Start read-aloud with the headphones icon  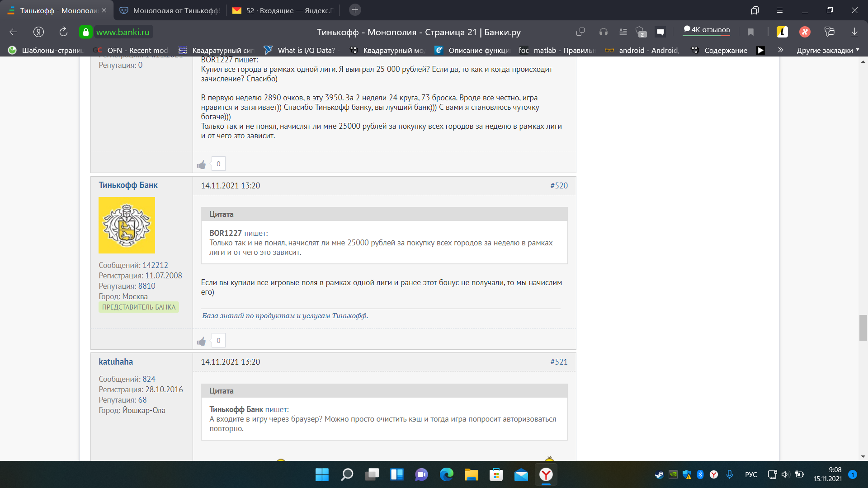[x=603, y=32]
